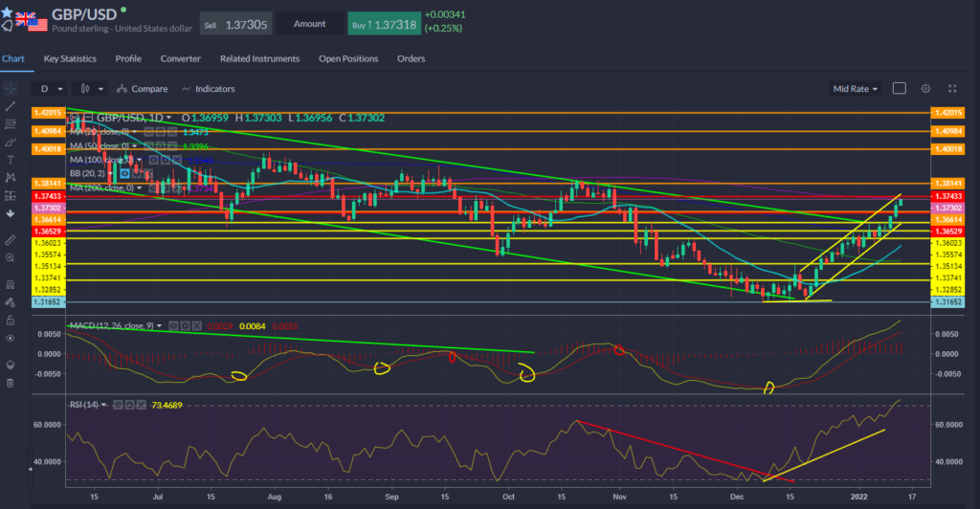Click the trash icon to remove drawings

pyautogui.click(x=10, y=383)
